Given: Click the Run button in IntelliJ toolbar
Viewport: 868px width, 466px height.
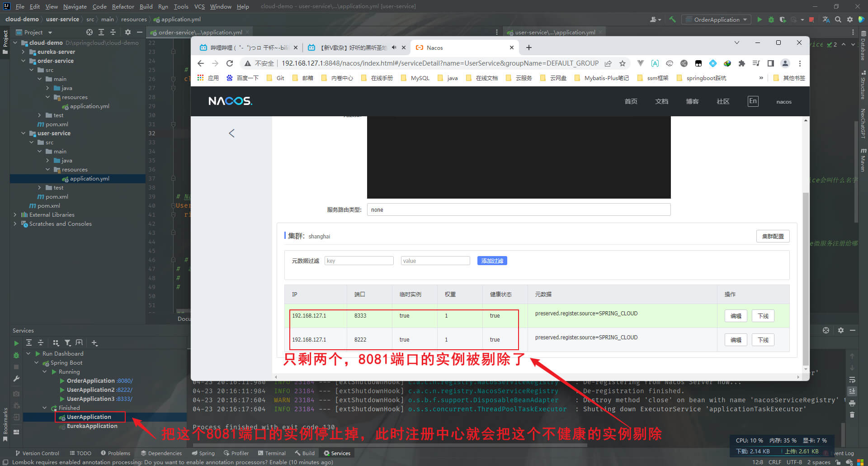Looking at the screenshot, I should click(759, 19).
